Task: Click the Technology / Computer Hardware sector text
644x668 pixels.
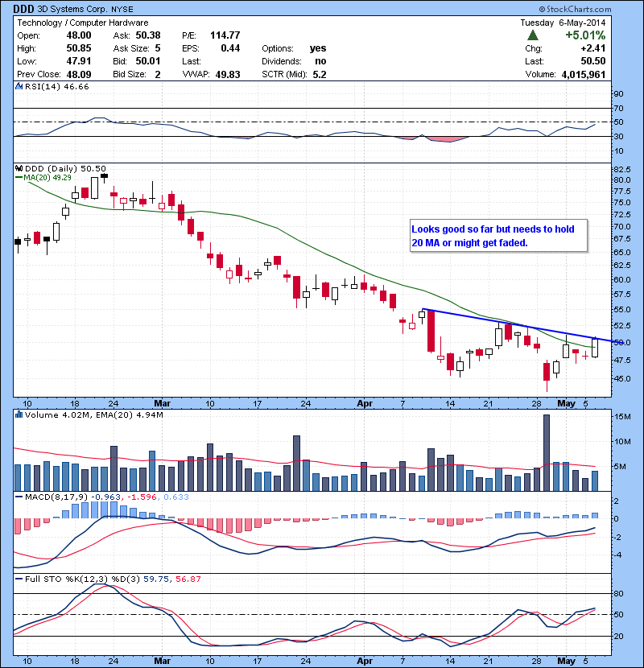Action: pyautogui.click(x=83, y=23)
